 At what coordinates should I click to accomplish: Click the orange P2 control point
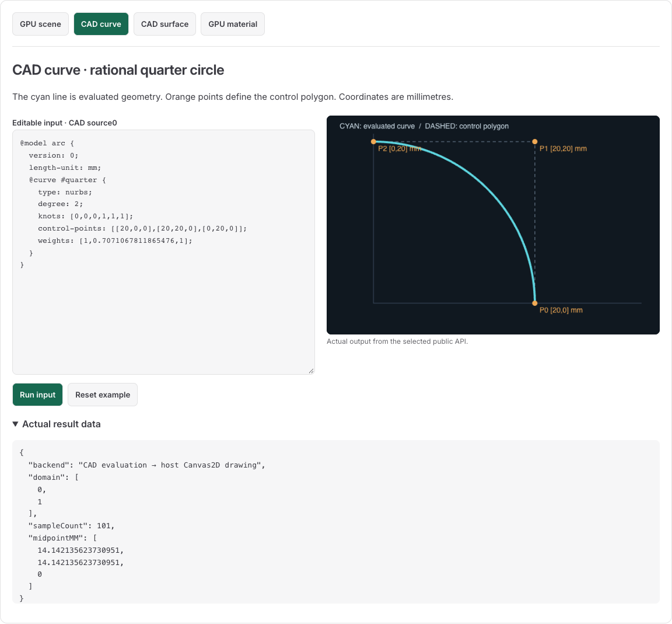coord(374,141)
